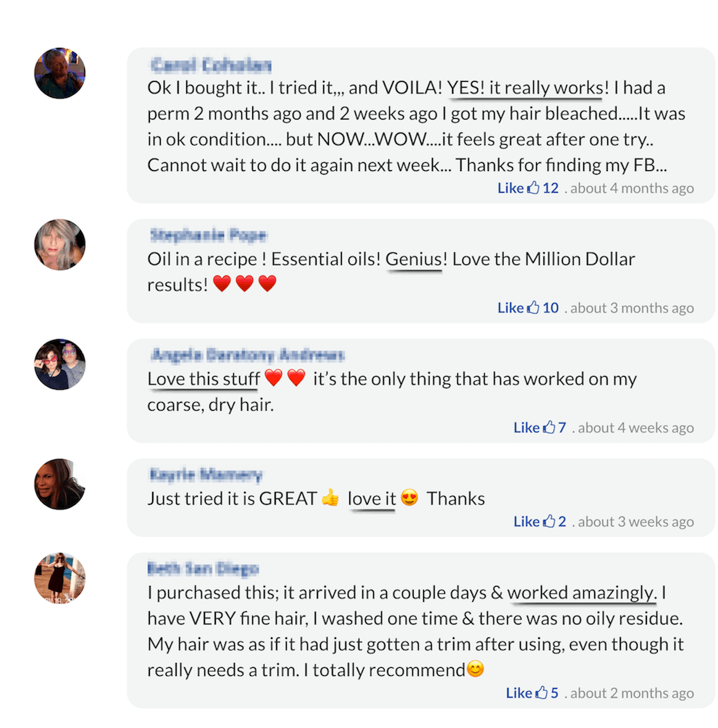
Task: Like the "Love this stuff" comment
Action: pyautogui.click(x=526, y=428)
